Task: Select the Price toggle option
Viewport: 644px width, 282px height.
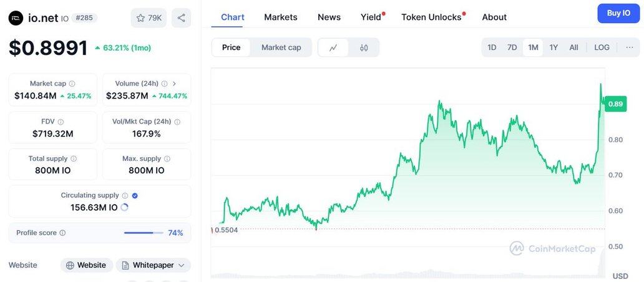Action: coord(231,47)
